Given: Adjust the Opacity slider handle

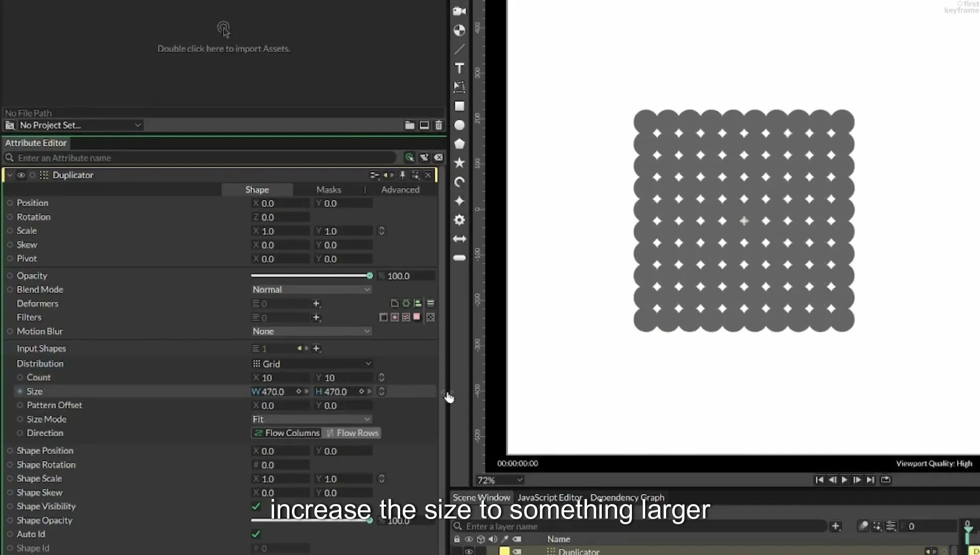Looking at the screenshot, I should point(370,275).
